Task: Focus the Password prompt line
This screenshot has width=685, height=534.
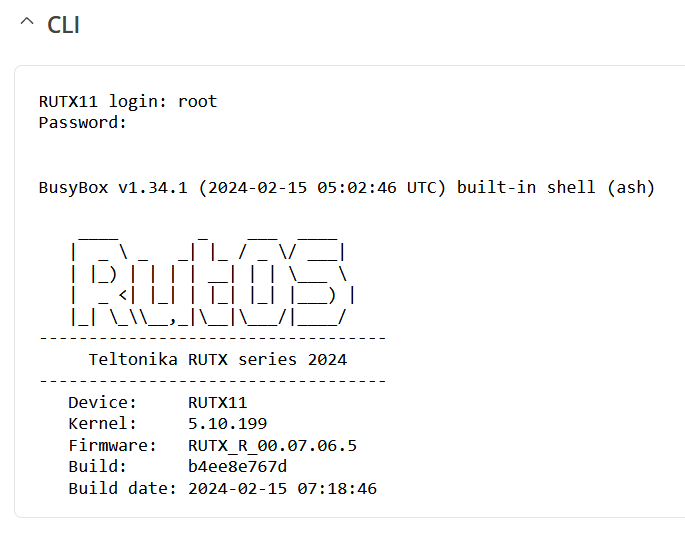Action: pos(83,123)
